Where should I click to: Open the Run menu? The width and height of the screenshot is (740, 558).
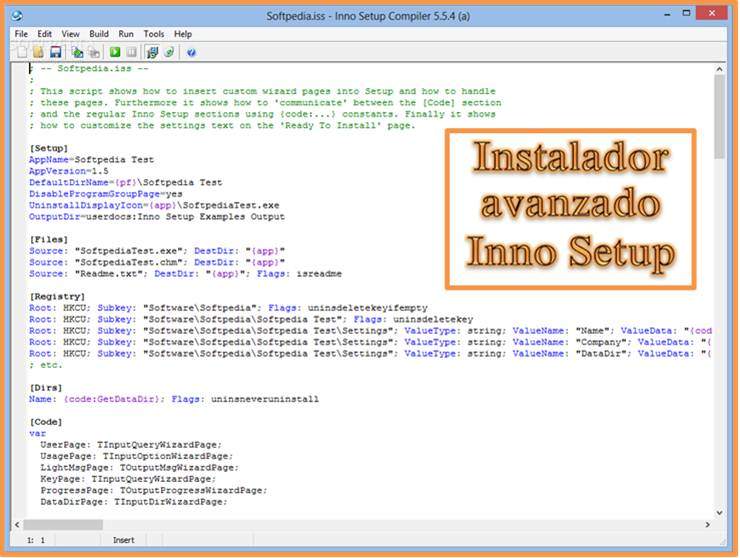(x=126, y=34)
